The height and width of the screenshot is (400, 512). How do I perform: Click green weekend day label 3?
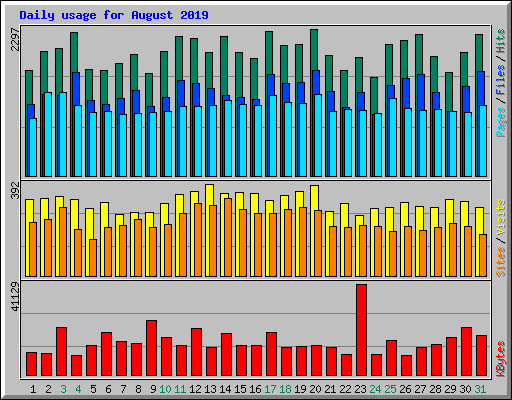(x=63, y=389)
